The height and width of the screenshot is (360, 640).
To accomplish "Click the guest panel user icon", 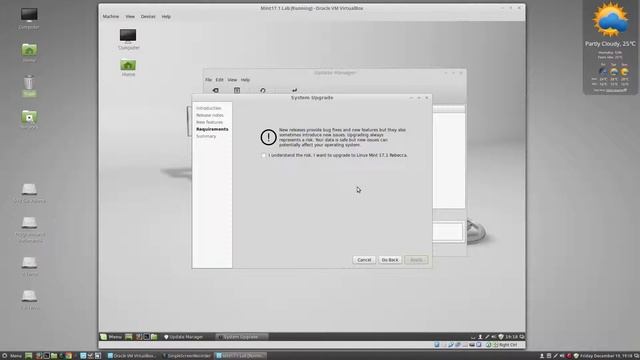I will [480, 337].
